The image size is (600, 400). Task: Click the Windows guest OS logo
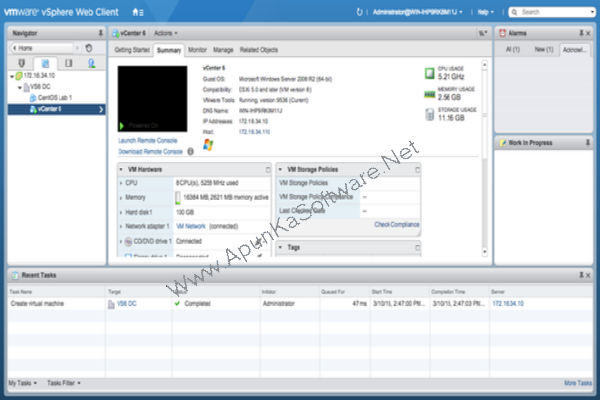208,145
